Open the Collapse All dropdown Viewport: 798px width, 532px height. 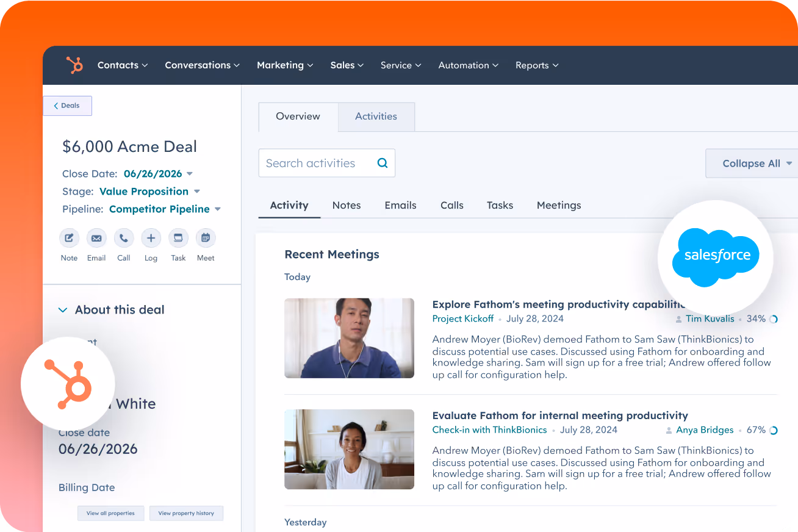(x=752, y=164)
